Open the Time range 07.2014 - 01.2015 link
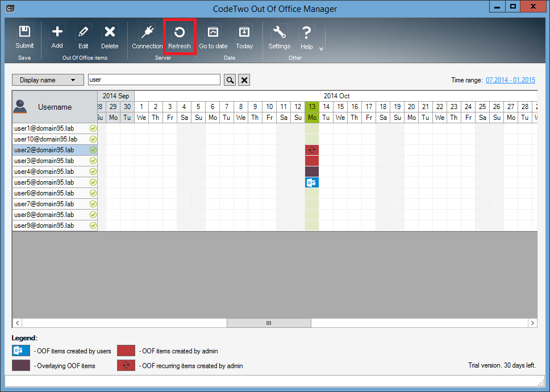Image resolution: width=550 pixels, height=392 pixels. [x=510, y=80]
